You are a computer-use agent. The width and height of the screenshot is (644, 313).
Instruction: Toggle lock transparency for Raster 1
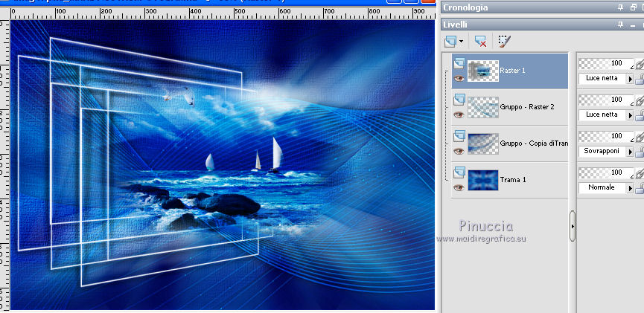[x=640, y=79]
